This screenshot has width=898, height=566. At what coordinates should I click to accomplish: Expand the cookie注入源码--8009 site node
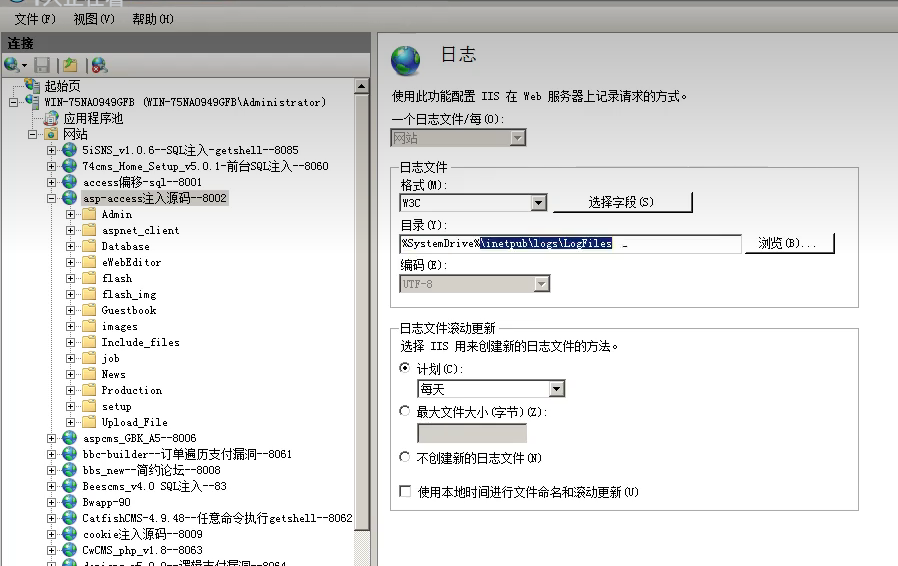point(52,534)
